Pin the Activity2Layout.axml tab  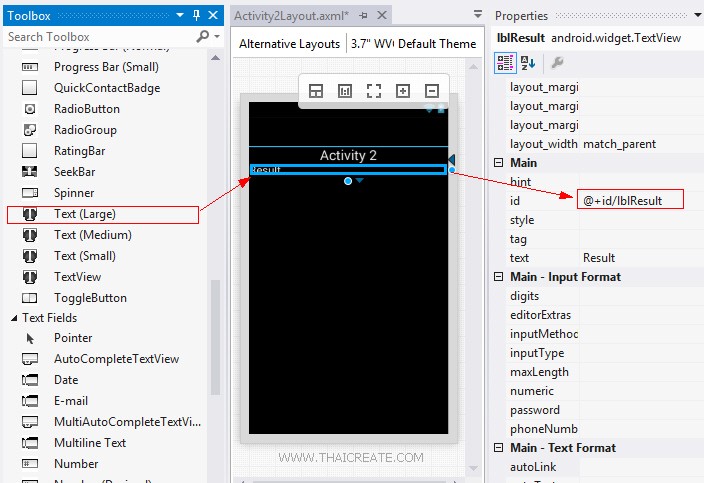point(364,16)
